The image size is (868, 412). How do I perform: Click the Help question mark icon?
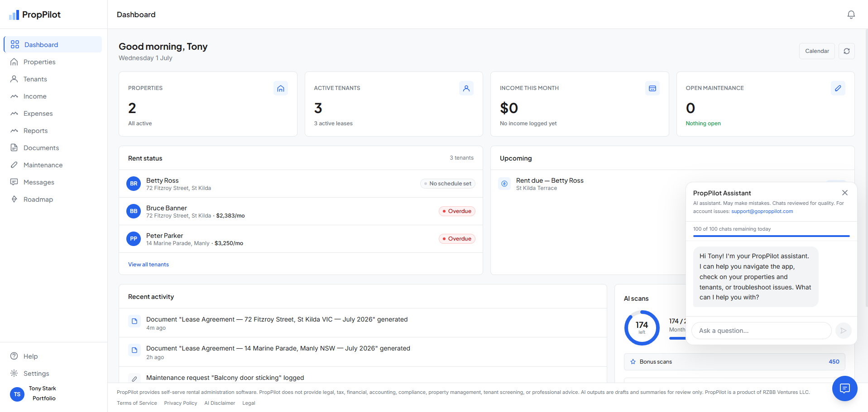tap(14, 356)
